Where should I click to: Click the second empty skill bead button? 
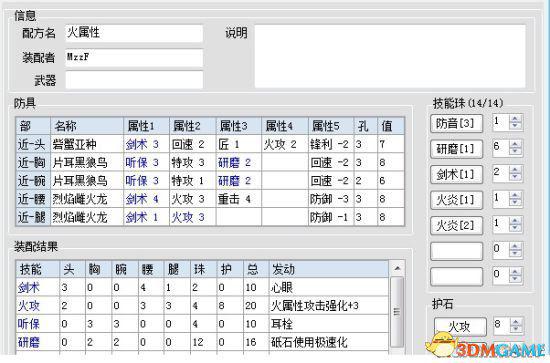point(456,277)
